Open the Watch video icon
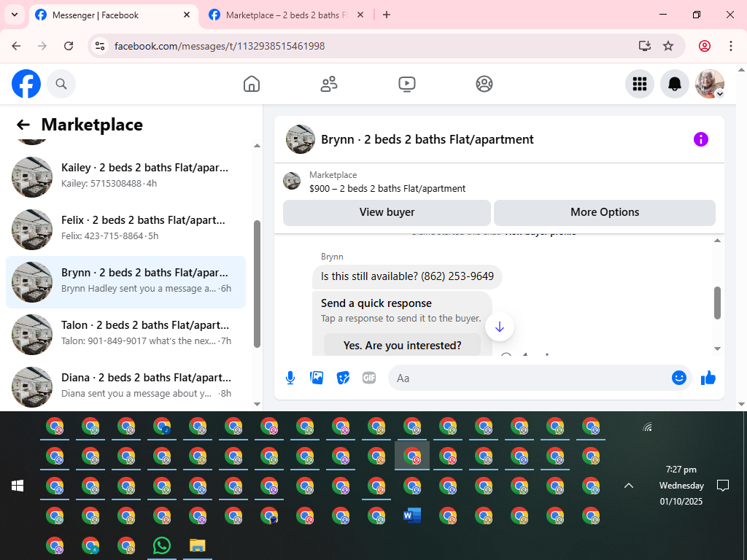 coord(407,84)
